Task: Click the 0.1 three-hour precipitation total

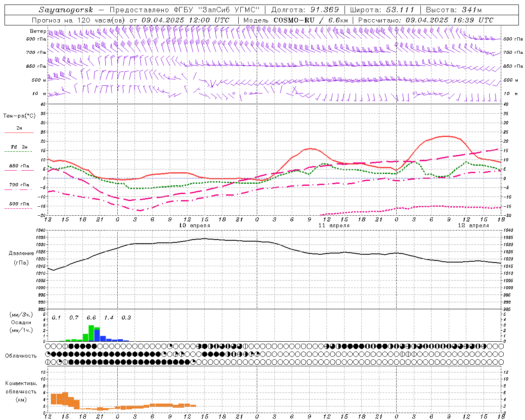Action: 56,318
